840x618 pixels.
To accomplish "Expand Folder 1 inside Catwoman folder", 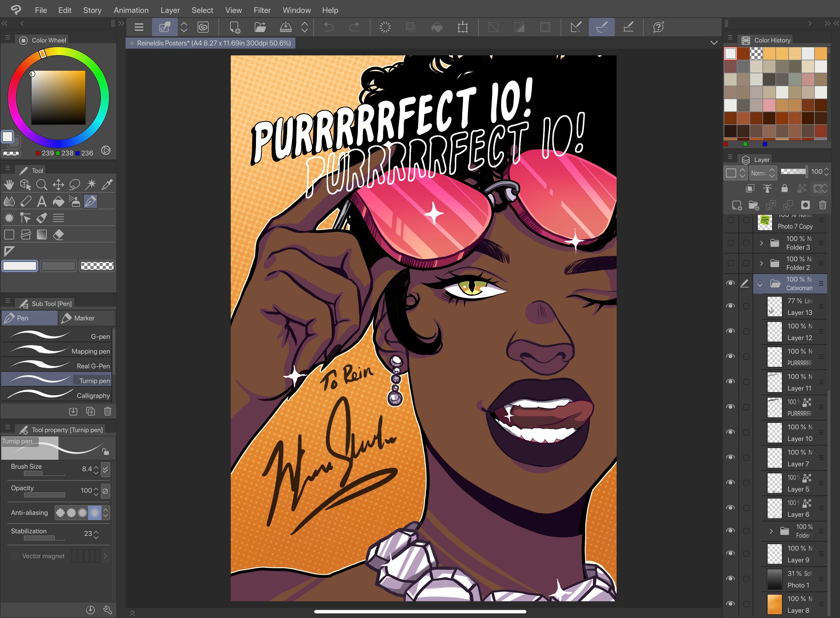I will pyautogui.click(x=771, y=531).
